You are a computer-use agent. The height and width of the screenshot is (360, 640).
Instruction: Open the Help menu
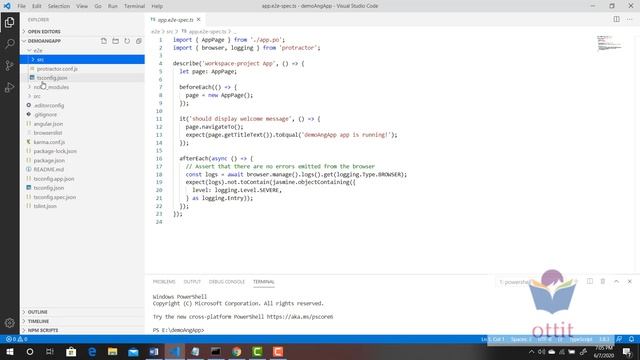(x=157, y=6)
